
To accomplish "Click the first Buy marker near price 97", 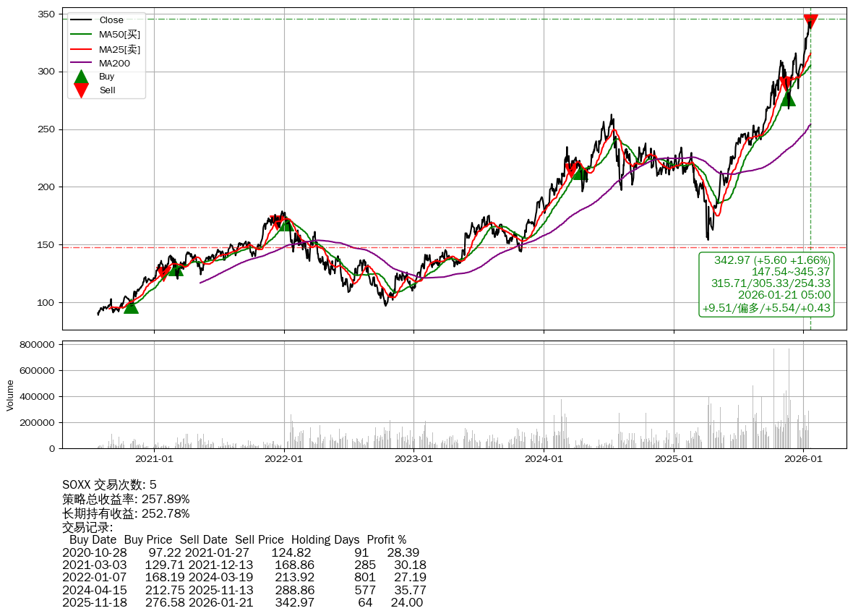I will click(x=131, y=307).
